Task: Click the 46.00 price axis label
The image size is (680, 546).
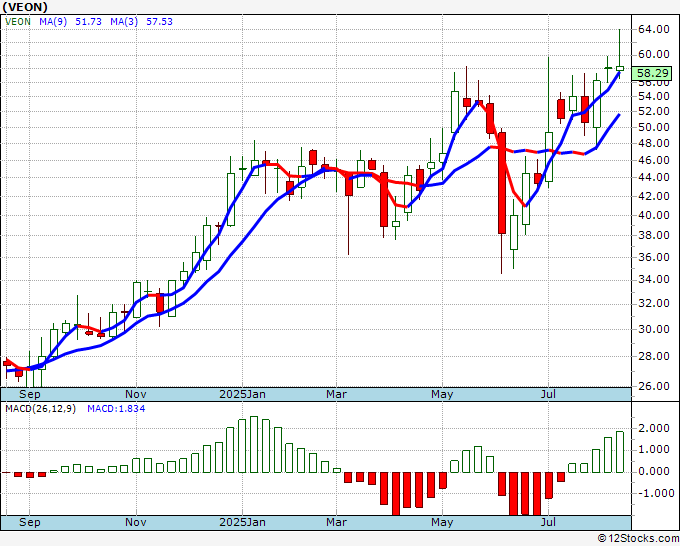Action: (654, 160)
